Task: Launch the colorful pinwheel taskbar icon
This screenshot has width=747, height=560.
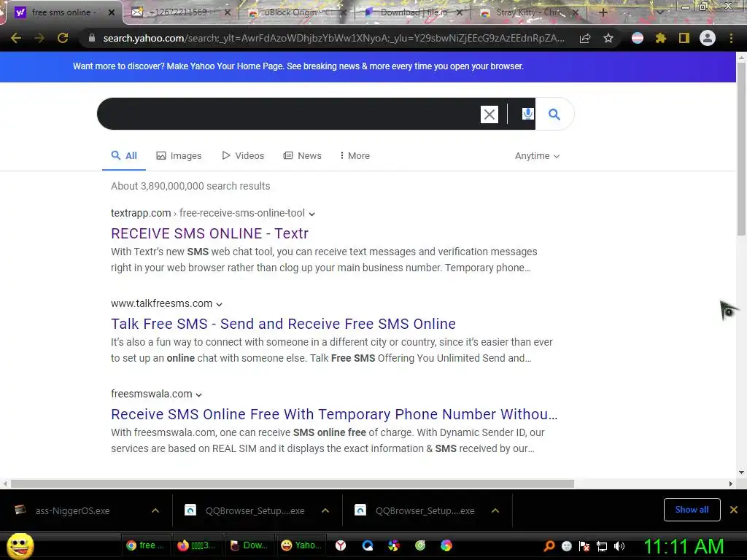Action: coord(393,545)
